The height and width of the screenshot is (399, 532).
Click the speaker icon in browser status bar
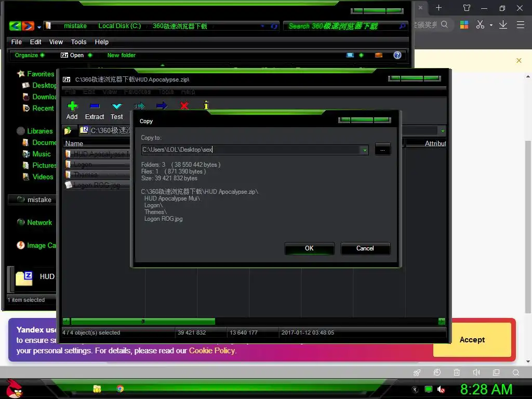tap(476, 373)
